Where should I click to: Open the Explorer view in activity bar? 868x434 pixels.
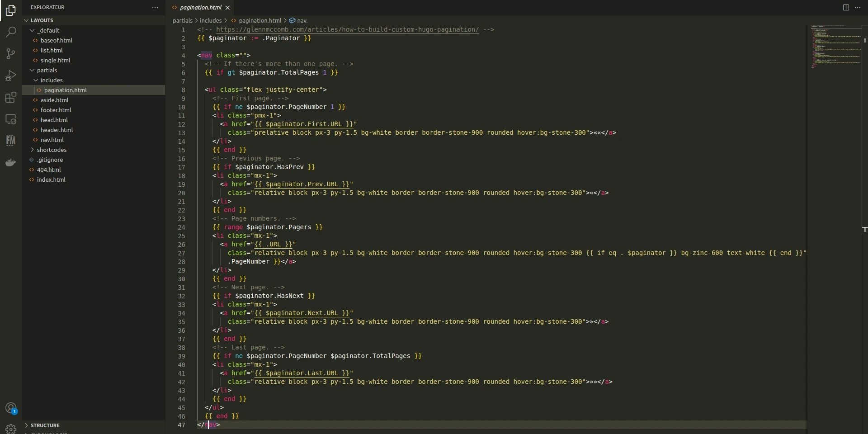(11, 10)
